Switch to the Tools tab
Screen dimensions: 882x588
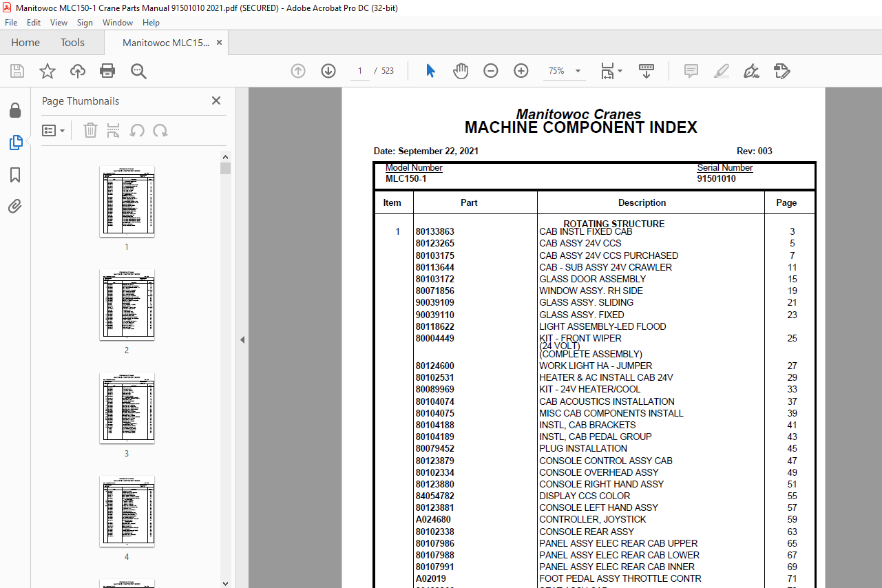[x=72, y=43]
